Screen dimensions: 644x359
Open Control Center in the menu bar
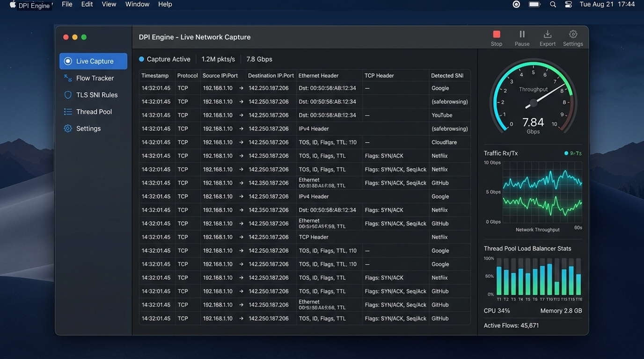(568, 4)
